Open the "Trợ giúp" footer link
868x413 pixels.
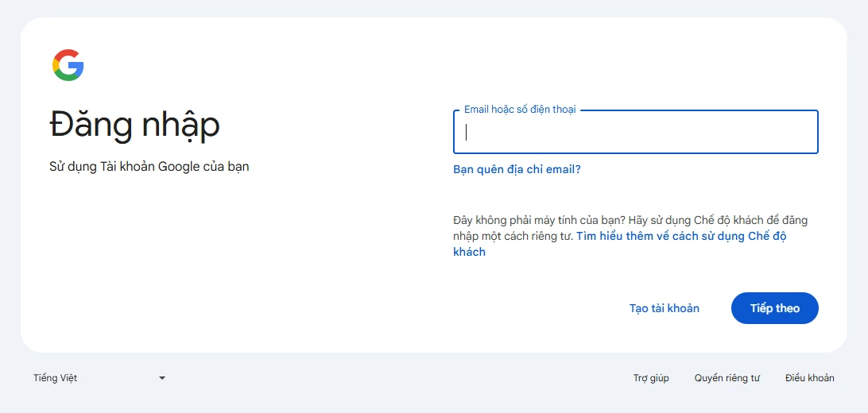[651, 378]
